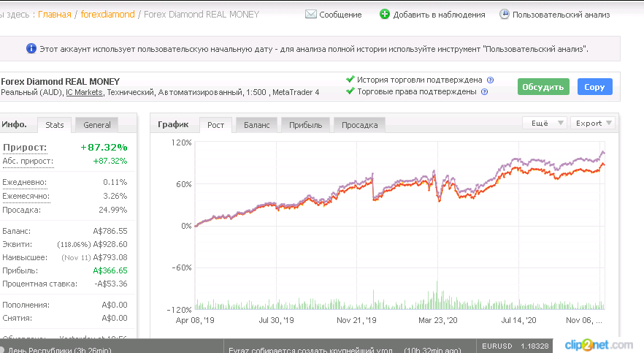Viewport: 644px width, 353px height.
Task: Click the blue info icon in notice
Action: (31, 48)
